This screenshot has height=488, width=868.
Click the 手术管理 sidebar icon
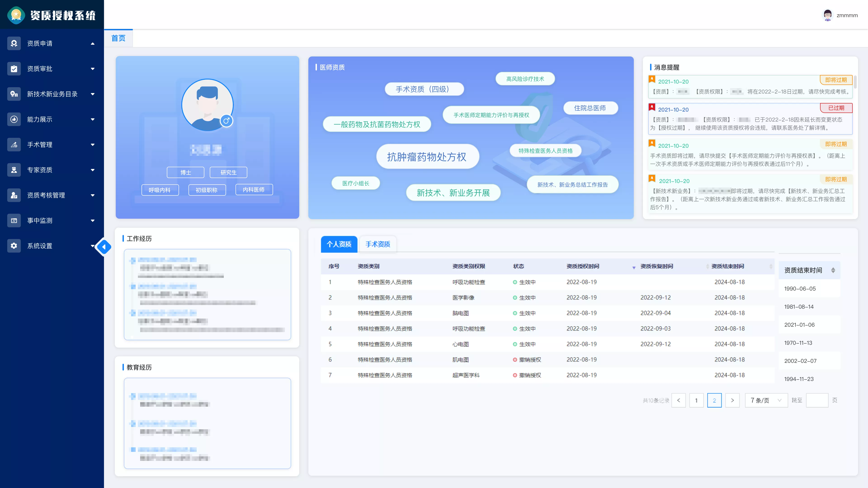tap(14, 145)
